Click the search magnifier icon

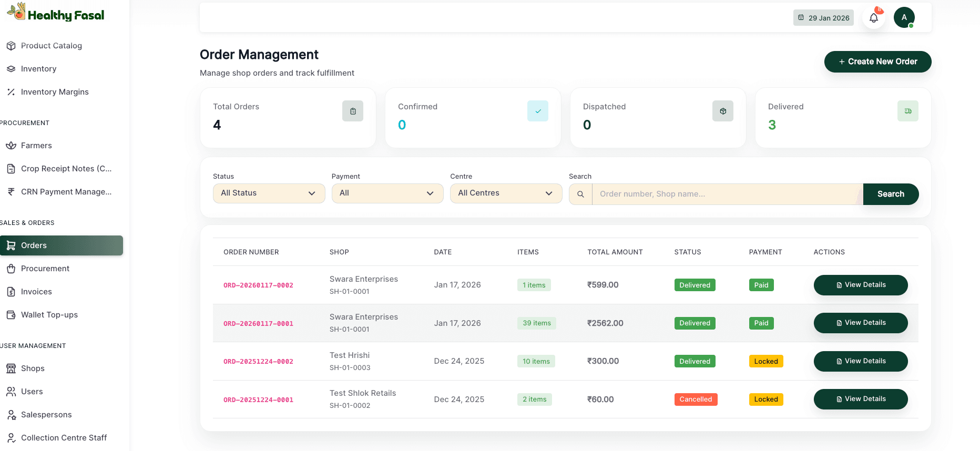click(580, 194)
